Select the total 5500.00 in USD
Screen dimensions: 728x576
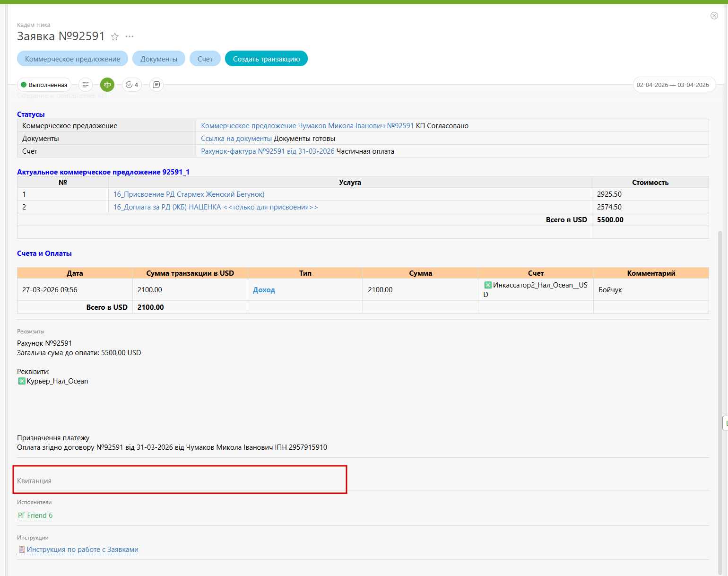(x=610, y=220)
